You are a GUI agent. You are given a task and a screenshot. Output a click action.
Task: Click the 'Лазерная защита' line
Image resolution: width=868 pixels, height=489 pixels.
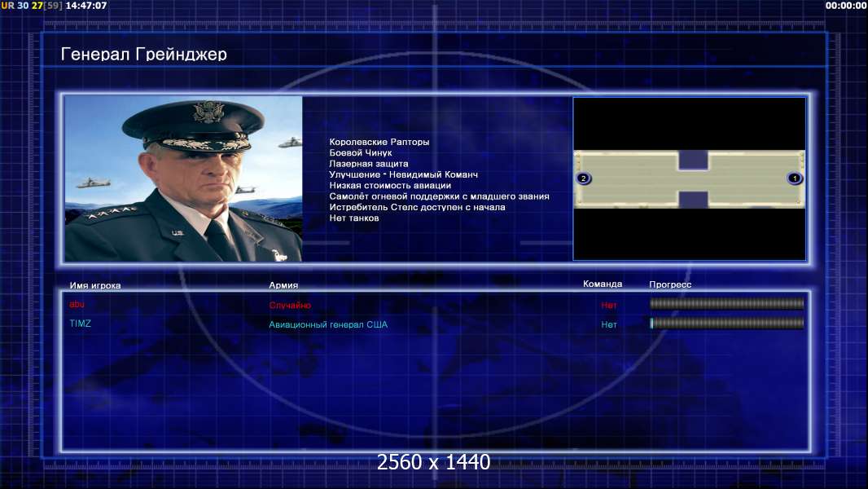coord(369,163)
